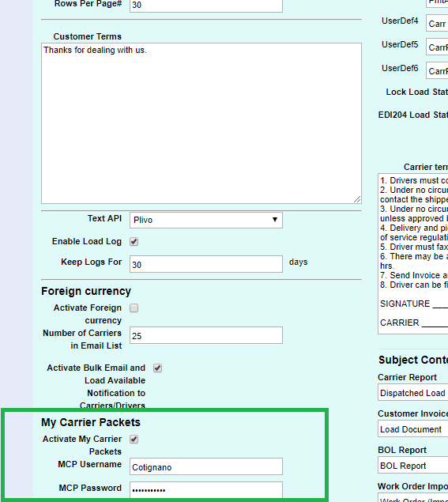Click the UserDef4 input field
This screenshot has height=502, width=448.
pyautogui.click(x=437, y=23)
